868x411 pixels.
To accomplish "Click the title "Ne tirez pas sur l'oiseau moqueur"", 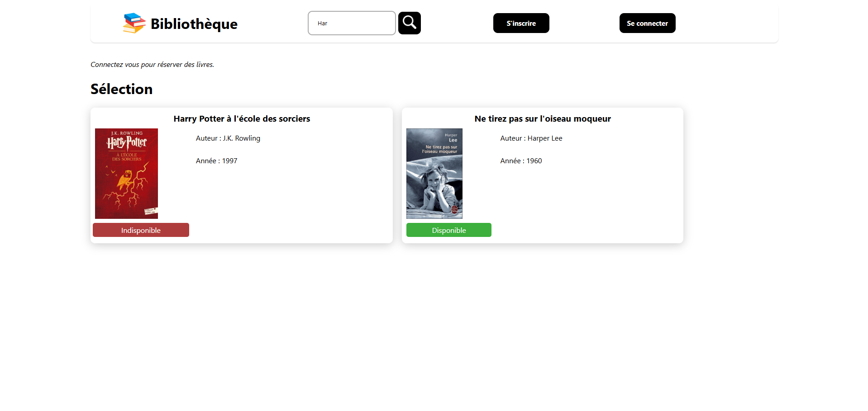I will pyautogui.click(x=542, y=119).
